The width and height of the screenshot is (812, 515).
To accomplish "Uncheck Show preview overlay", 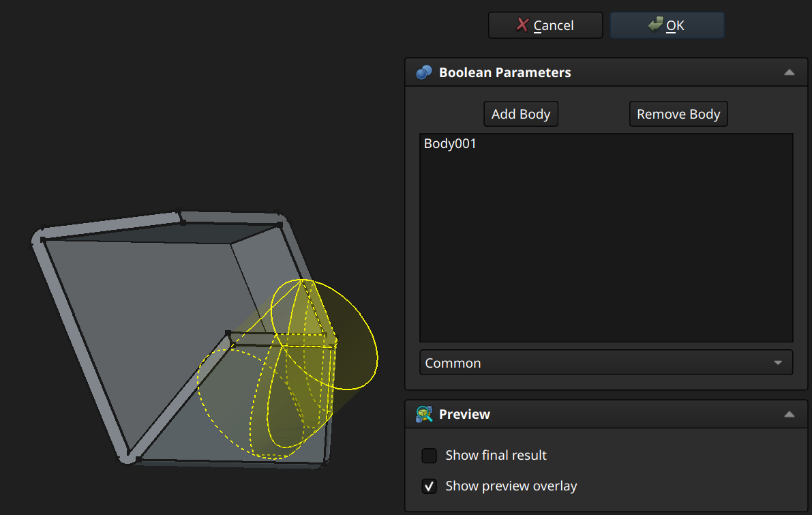I will coord(430,486).
